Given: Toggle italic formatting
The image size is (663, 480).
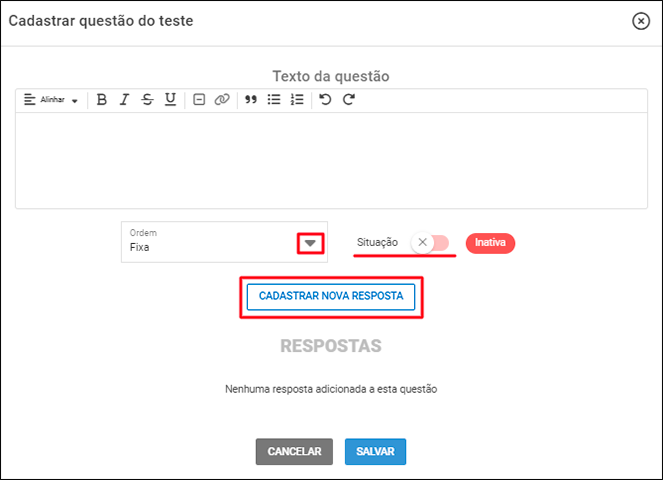Looking at the screenshot, I should click(x=124, y=100).
